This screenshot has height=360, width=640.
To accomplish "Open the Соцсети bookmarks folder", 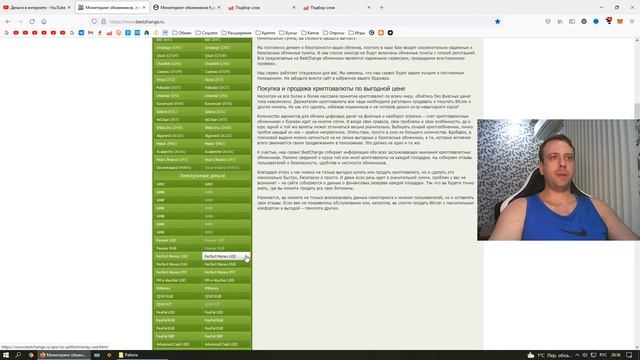I will pos(207,33).
